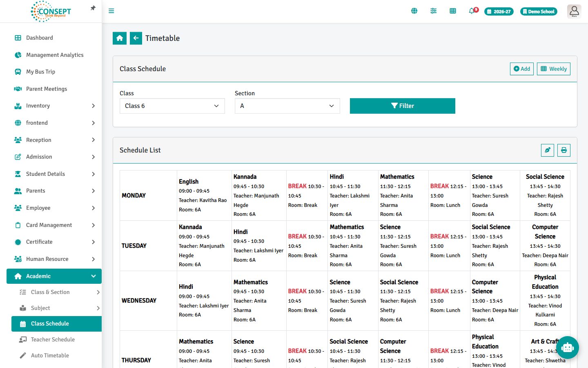Click the Demo School badge
The width and height of the screenshot is (588, 368).
pyautogui.click(x=539, y=11)
